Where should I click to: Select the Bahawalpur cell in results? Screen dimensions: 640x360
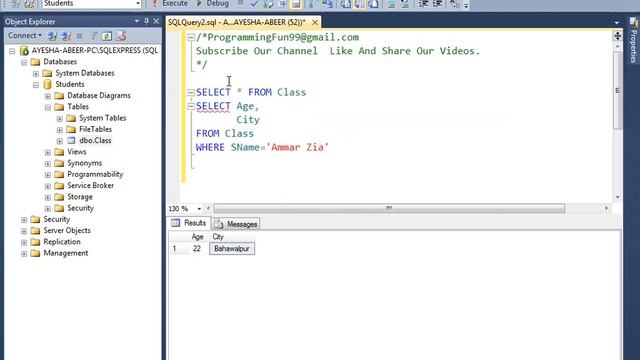click(x=232, y=249)
